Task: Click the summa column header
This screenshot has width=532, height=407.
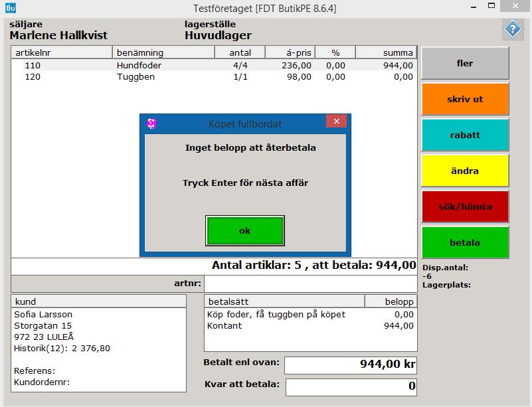Action: (386, 52)
